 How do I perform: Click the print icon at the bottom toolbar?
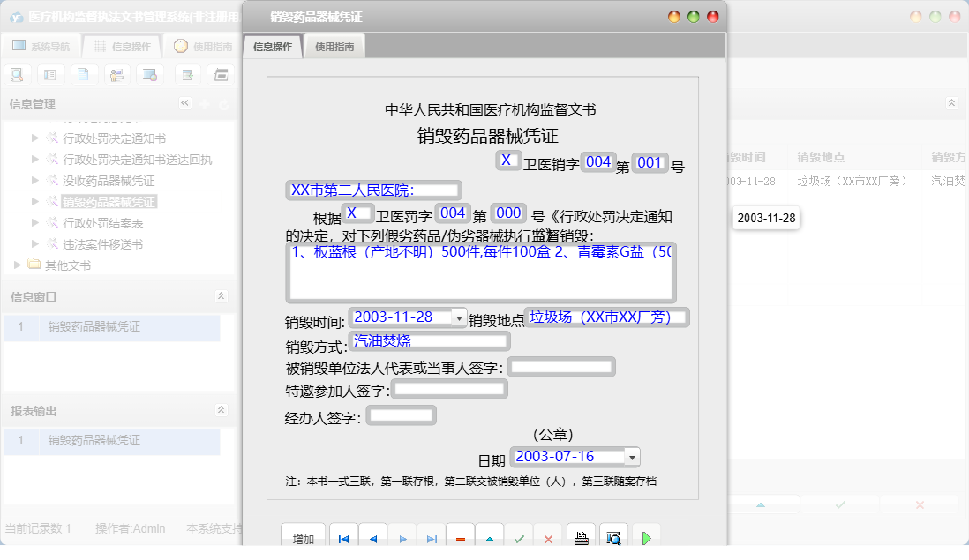(580, 535)
